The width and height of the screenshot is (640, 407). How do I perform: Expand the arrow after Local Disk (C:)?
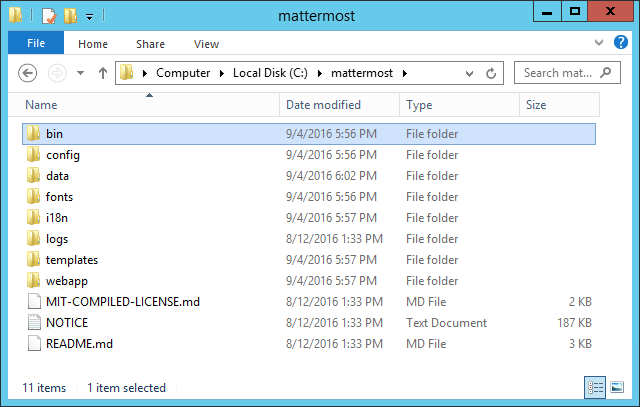(320, 73)
